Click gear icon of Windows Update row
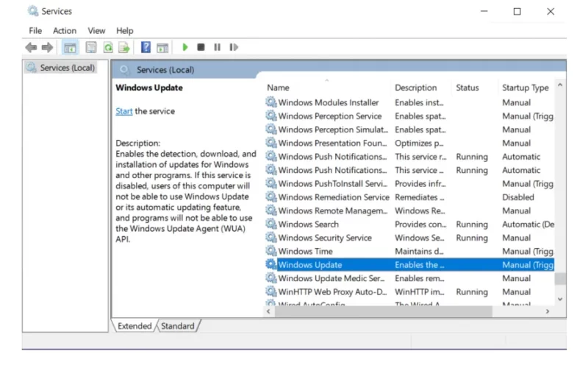The image size is (588, 368). (x=270, y=264)
